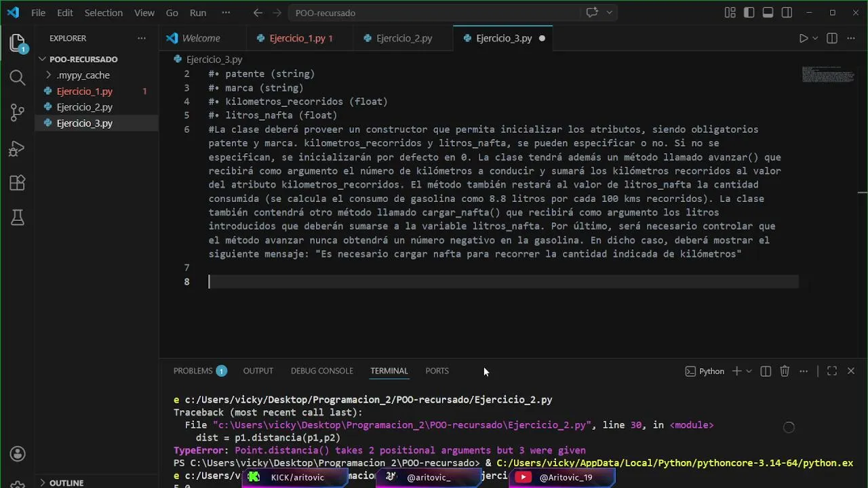Place the cursor on empty line 8

click(503, 282)
